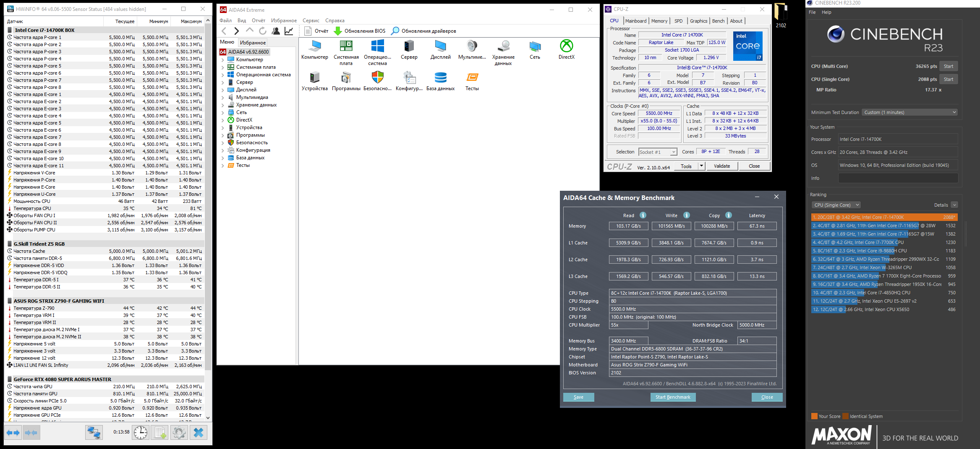
Task: Expand the Операционная система tree node
Action: (x=223, y=75)
